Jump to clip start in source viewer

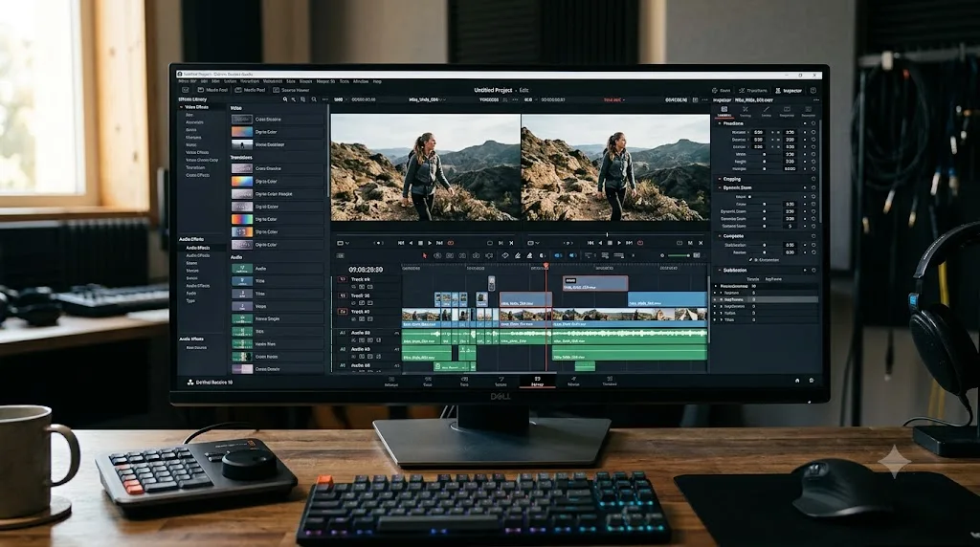(401, 243)
